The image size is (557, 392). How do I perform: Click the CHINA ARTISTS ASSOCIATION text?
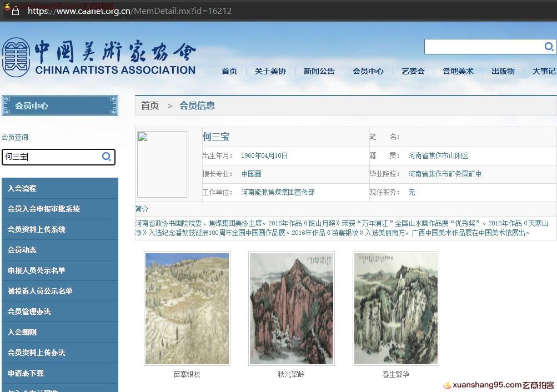[115, 70]
